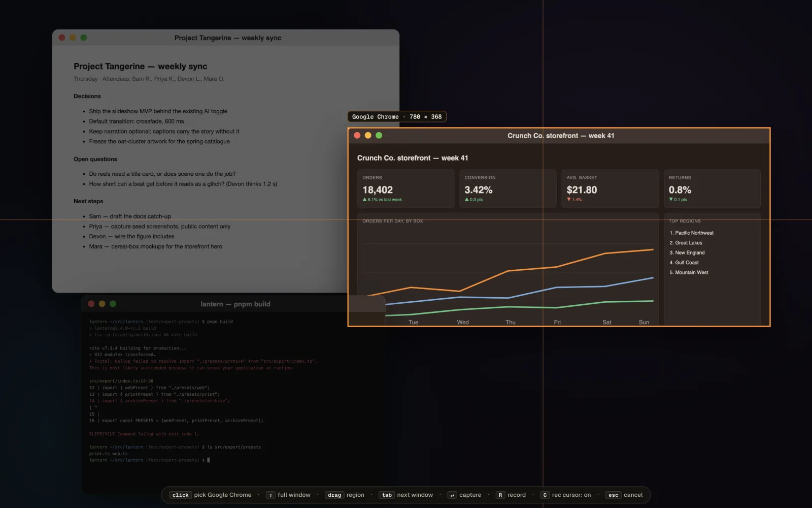The width and height of the screenshot is (812, 508).
Task: Click the Conversion card value 3.42%
Action: (x=479, y=190)
